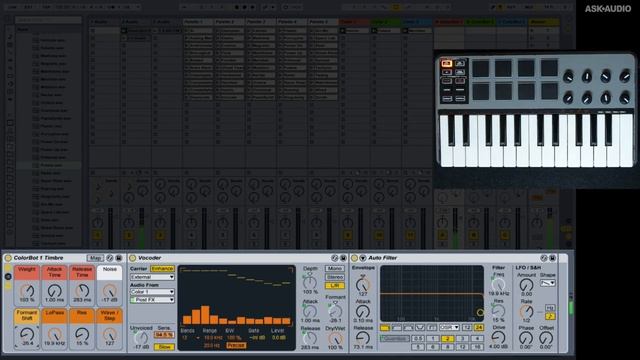
Task: Click the Attack Time macro knob
Action: [x=54, y=291]
